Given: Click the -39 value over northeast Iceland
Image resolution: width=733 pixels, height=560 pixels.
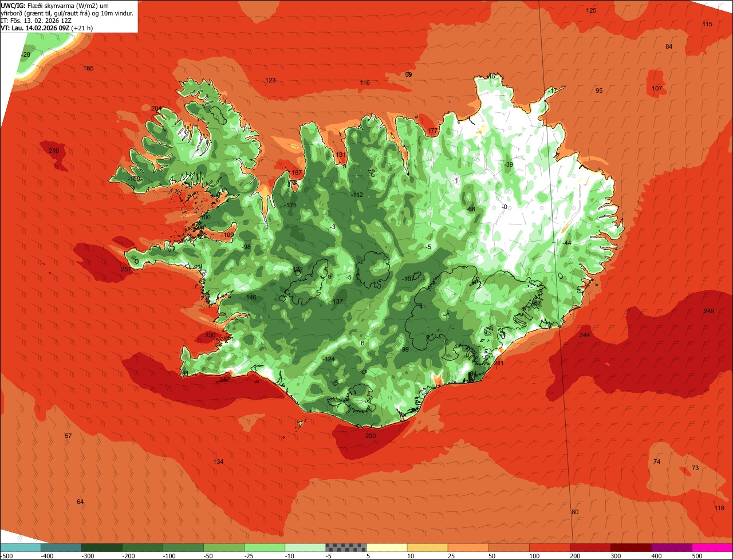Looking at the screenshot, I should pos(509,164).
